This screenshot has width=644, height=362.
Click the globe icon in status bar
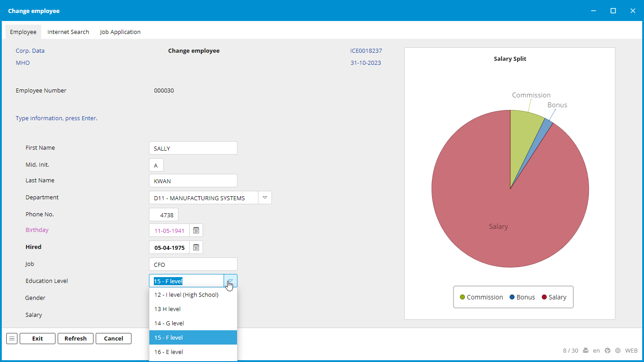607,351
